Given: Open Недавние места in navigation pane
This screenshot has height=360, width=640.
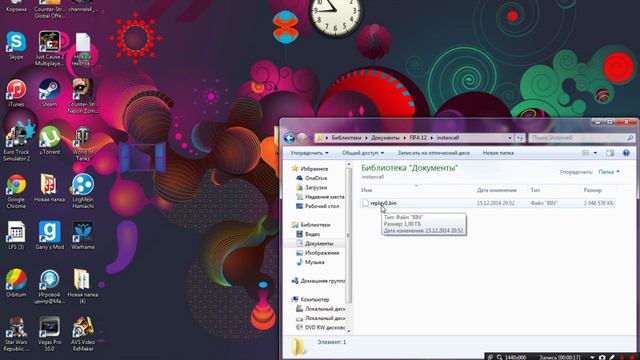Looking at the screenshot, I should 320,197.
